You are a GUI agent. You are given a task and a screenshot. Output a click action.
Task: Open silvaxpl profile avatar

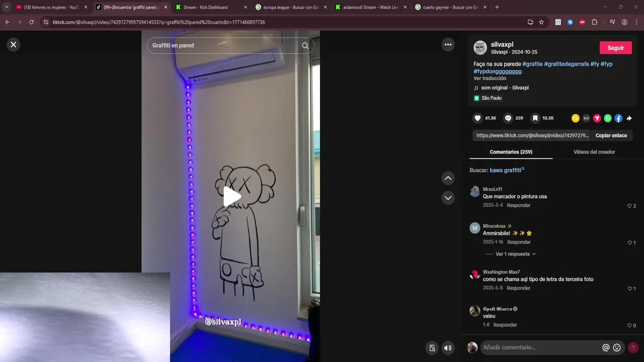[480, 48]
